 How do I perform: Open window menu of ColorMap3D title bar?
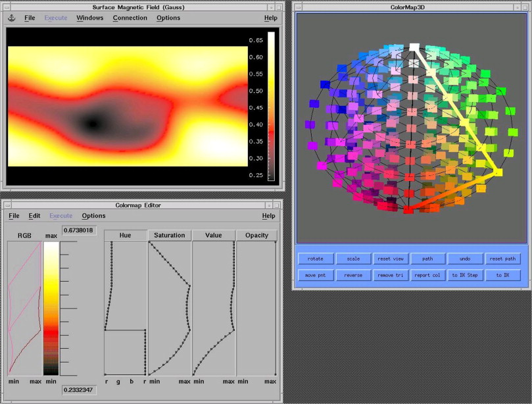298,7
